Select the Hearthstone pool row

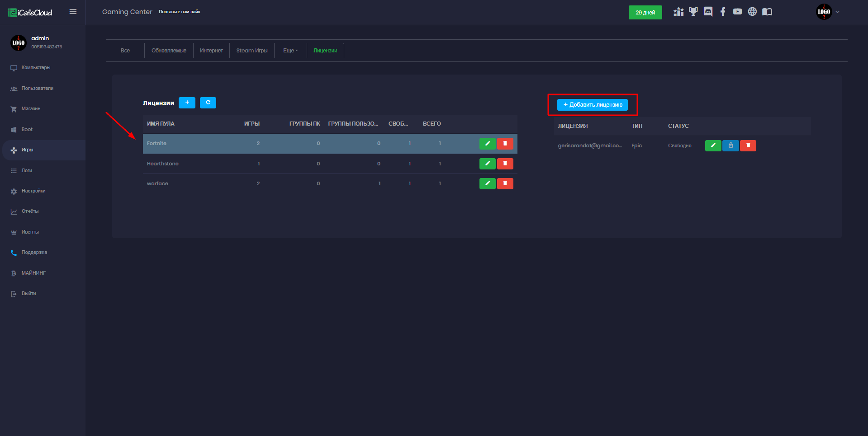pyautogui.click(x=330, y=164)
